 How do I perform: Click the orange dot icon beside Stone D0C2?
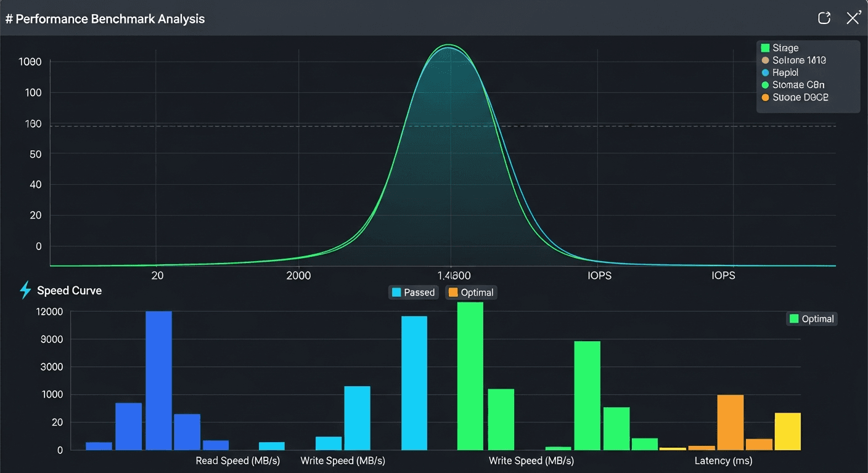click(766, 97)
